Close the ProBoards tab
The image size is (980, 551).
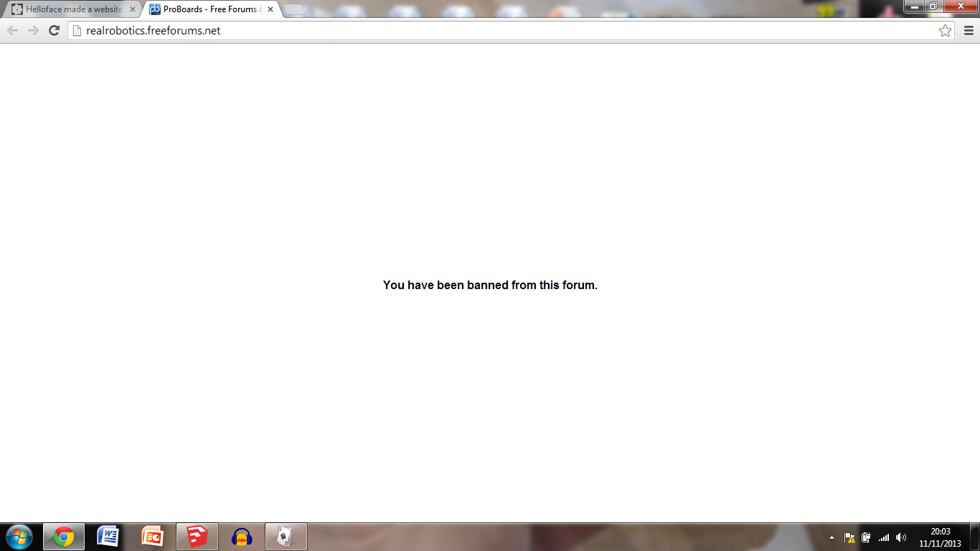point(270,9)
